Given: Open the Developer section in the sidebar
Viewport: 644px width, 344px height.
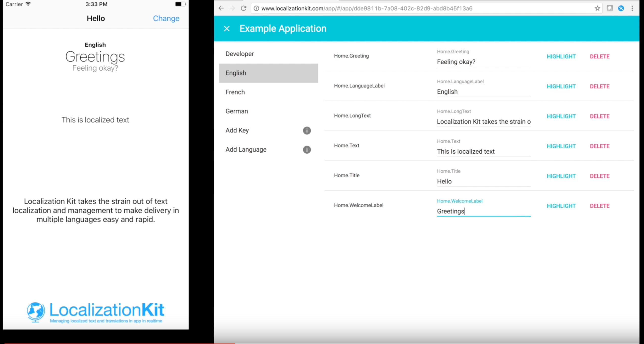Looking at the screenshot, I should 239,54.
